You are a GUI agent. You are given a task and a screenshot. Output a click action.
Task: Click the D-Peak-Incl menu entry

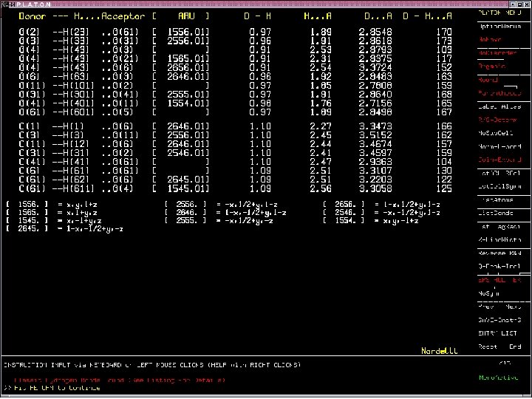[499, 266]
